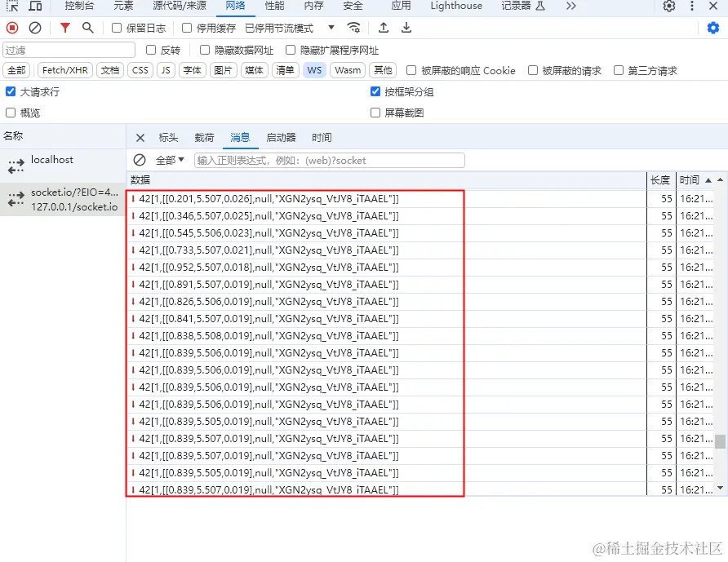Filter by 文档 requests

click(x=110, y=70)
